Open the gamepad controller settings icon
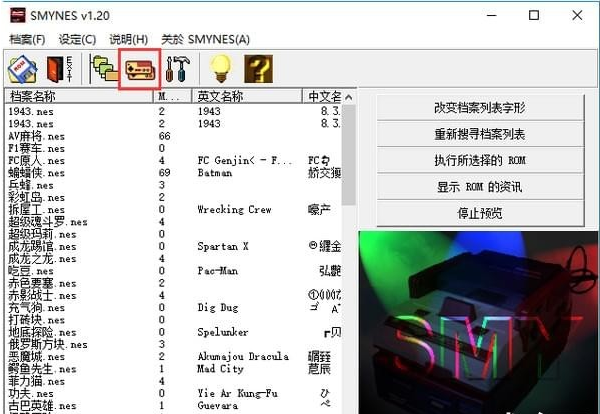 [140, 69]
